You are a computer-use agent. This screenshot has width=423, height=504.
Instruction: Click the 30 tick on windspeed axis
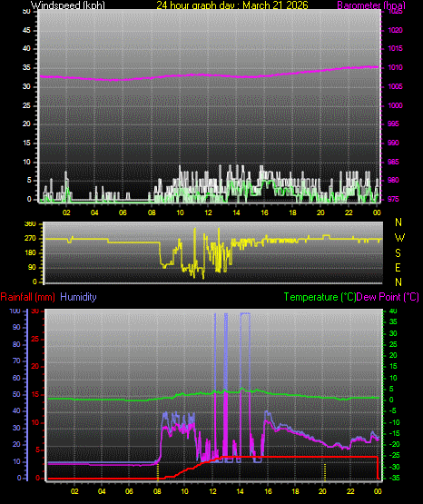[x=26, y=86]
